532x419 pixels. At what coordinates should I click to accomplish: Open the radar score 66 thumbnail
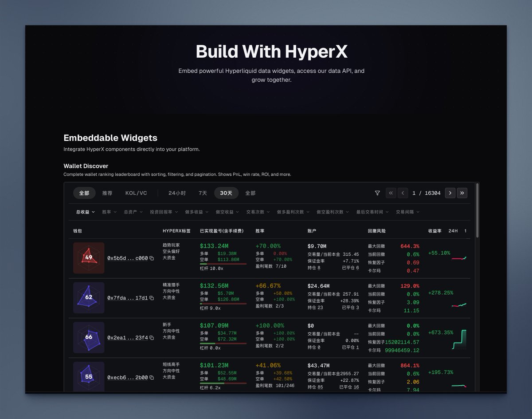[89, 337]
